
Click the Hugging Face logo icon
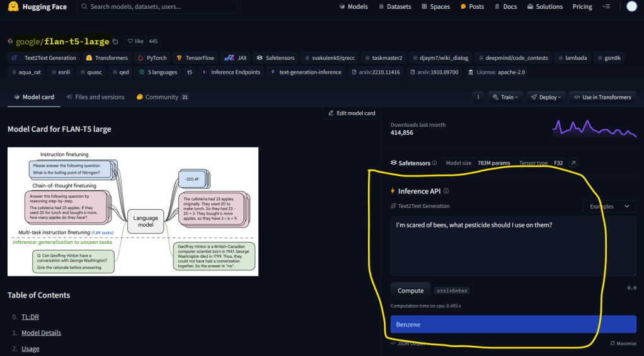click(x=13, y=7)
